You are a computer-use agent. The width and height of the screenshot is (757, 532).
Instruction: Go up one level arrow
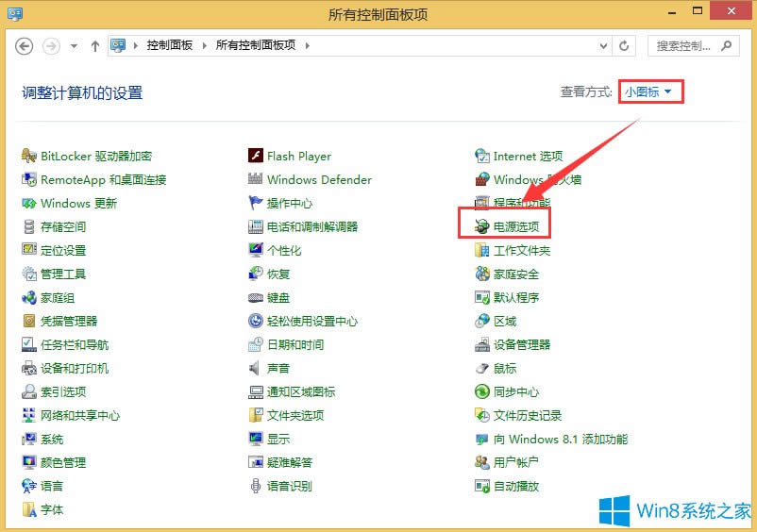pyautogui.click(x=95, y=46)
